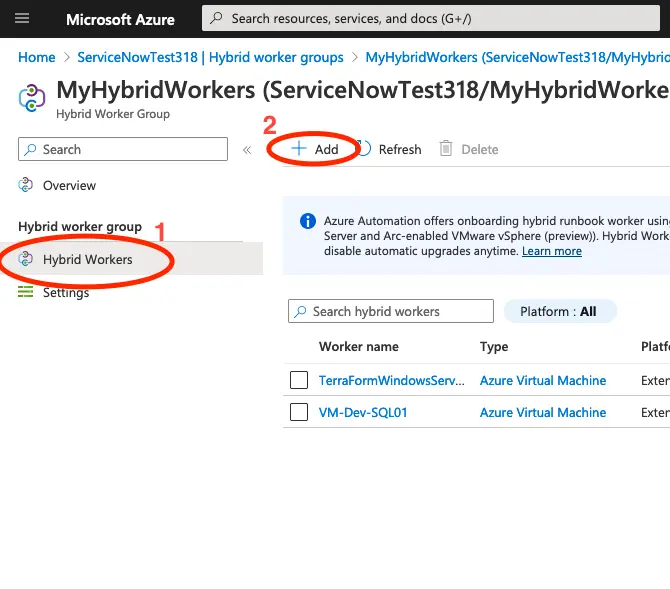Focus the left menu Search box

(x=123, y=149)
